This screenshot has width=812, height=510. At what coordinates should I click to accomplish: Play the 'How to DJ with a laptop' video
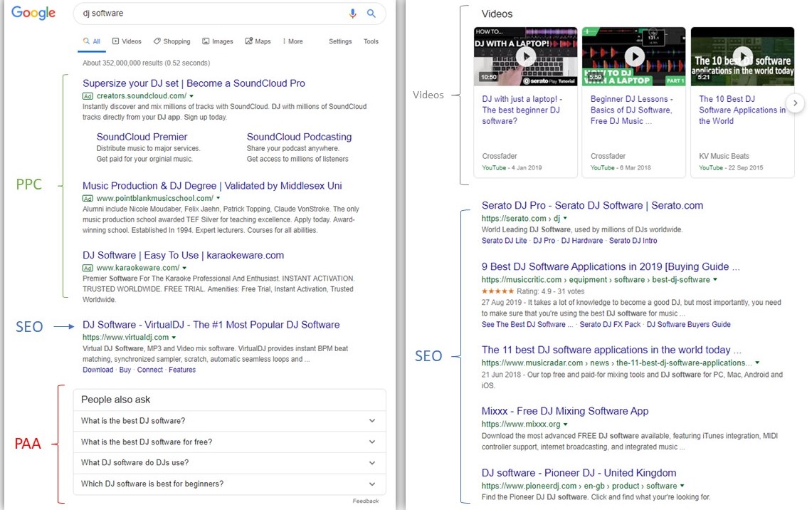tap(634, 56)
